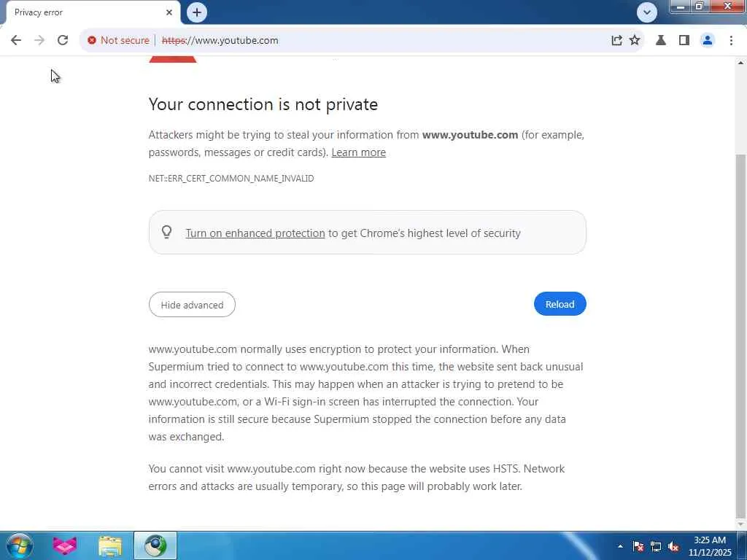This screenshot has width=747, height=560.
Task: Open the experiments flask icon
Action: [661, 40]
